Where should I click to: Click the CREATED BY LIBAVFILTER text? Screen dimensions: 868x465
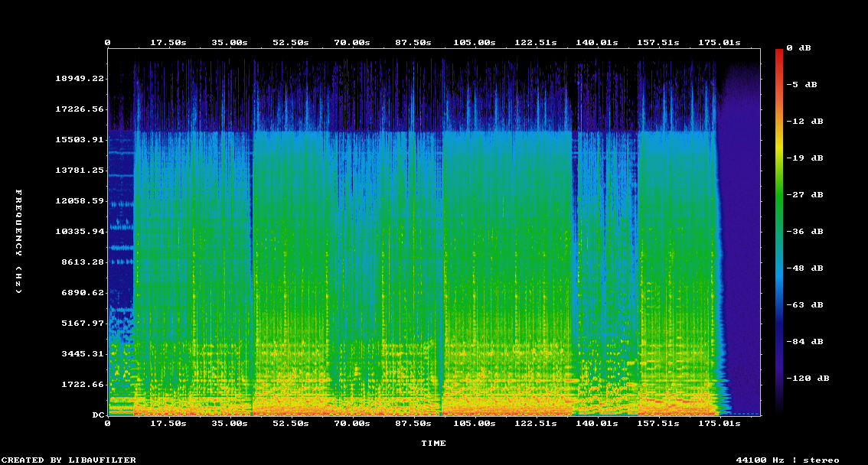coord(68,460)
